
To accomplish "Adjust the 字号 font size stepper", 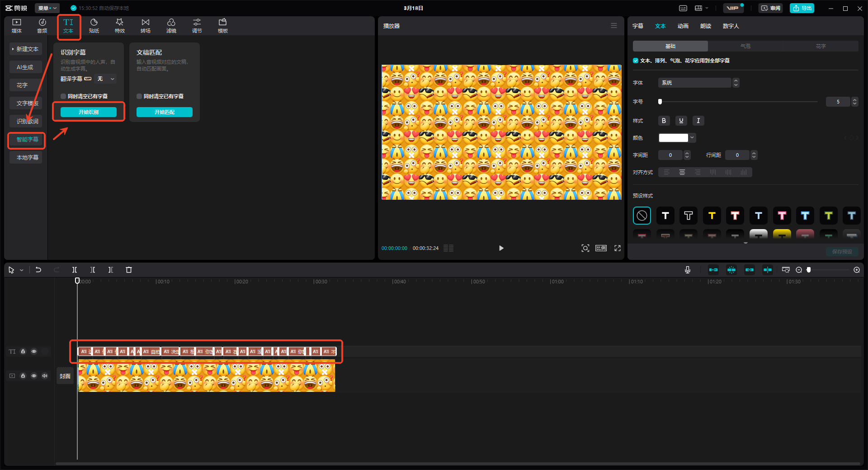I will 854,102.
